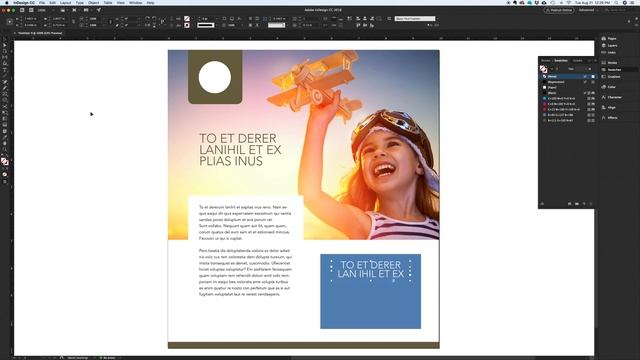Select the untitled document tab
Image resolution: width=640 pixels, height=360 pixels.
(x=40, y=33)
